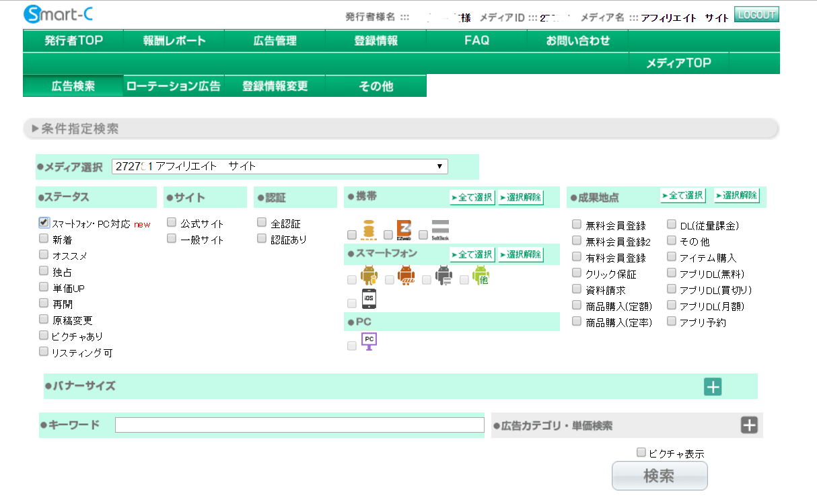Click the iOS phone icon
Image resolution: width=817 pixels, height=504 pixels.
(x=369, y=299)
